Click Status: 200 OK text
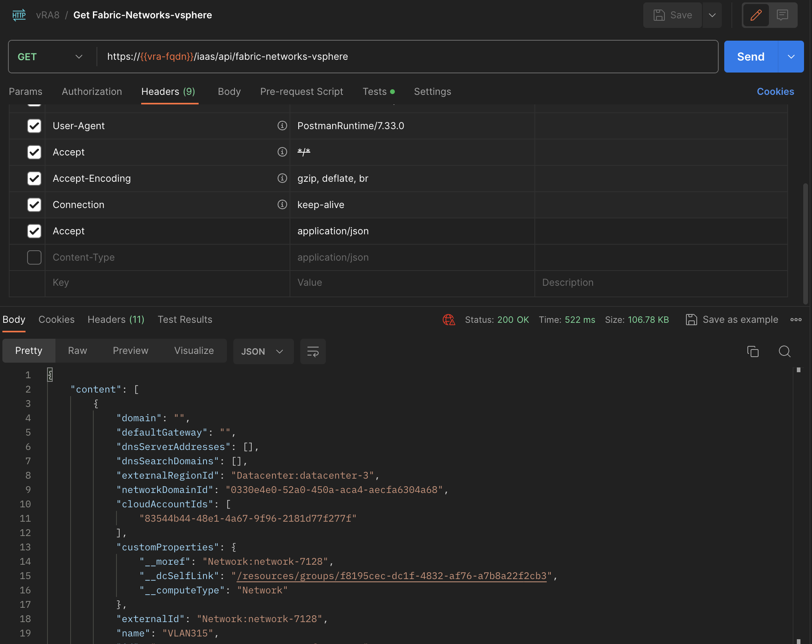The height and width of the screenshot is (644, 812). (x=497, y=320)
